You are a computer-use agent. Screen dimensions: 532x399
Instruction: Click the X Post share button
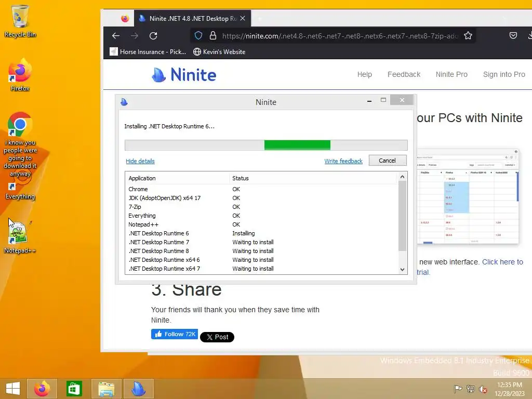217,337
